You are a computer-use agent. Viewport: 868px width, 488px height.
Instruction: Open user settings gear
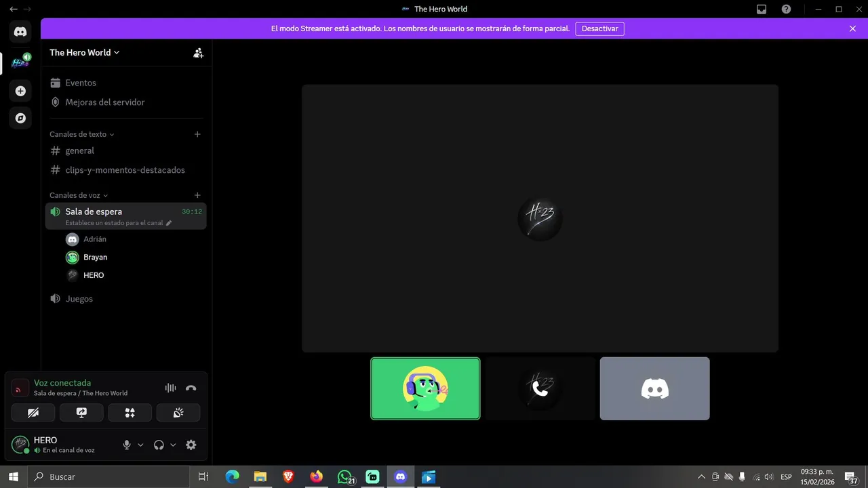[191, 445]
